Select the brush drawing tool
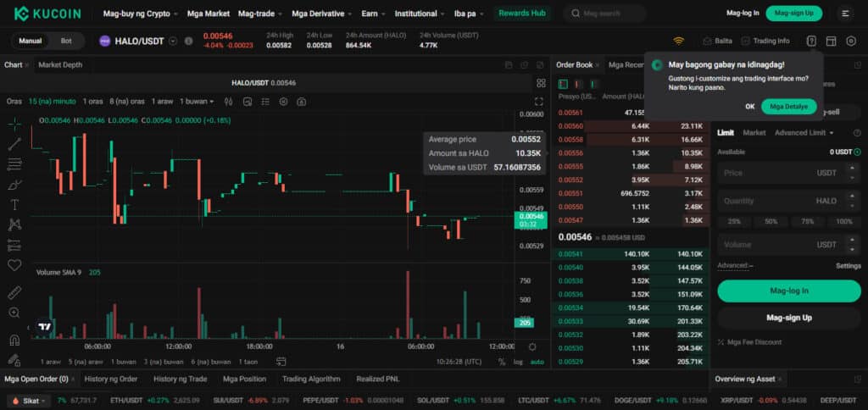Viewport: 868px width, 410px height. click(x=14, y=185)
